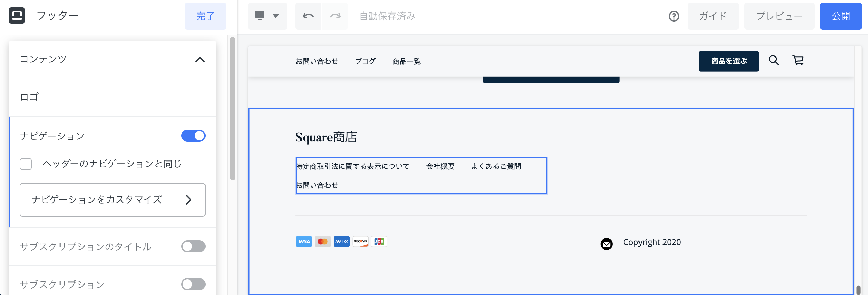The height and width of the screenshot is (295, 868).
Task: Click the 公開 publish button
Action: click(840, 16)
